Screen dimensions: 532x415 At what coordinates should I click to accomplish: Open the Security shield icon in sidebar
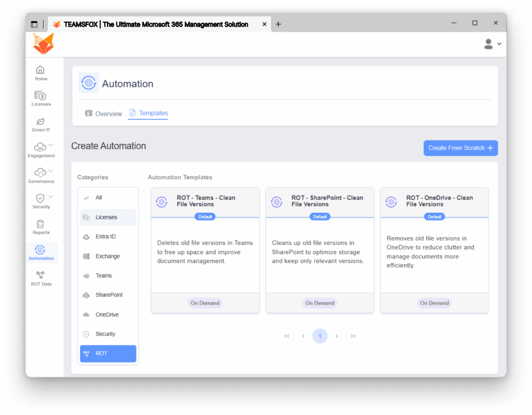[x=40, y=198]
